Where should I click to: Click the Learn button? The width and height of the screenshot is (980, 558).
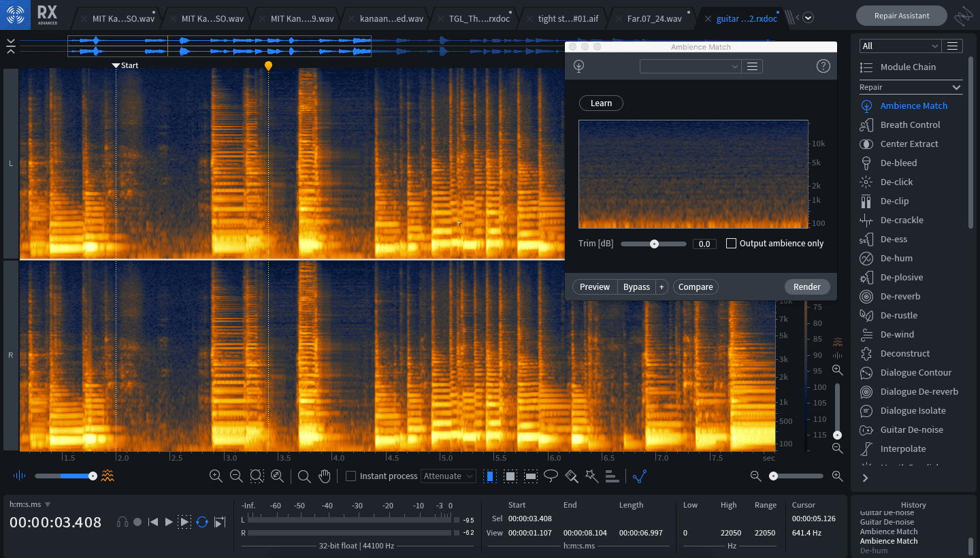[601, 103]
